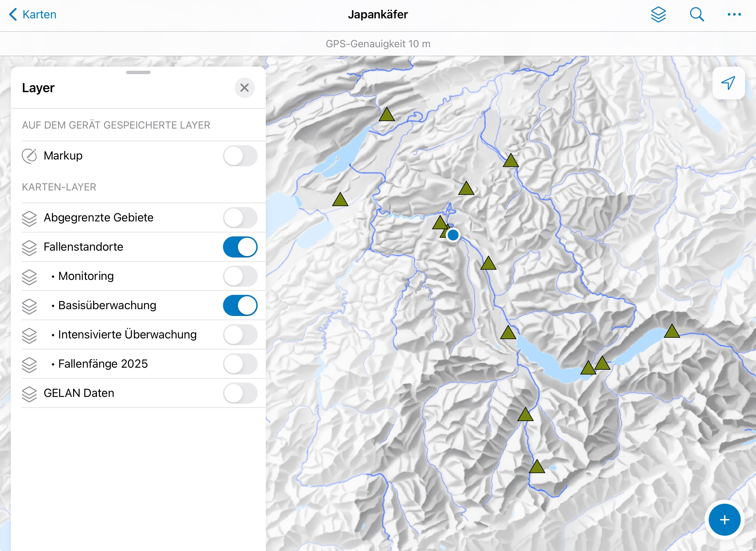Turn off the Fallenstandorte toggle

pos(240,247)
